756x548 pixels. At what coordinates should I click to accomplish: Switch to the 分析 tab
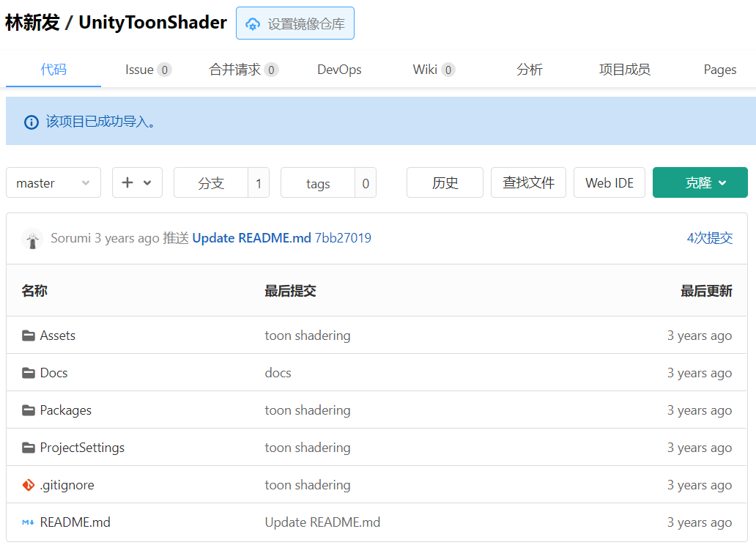pos(530,70)
